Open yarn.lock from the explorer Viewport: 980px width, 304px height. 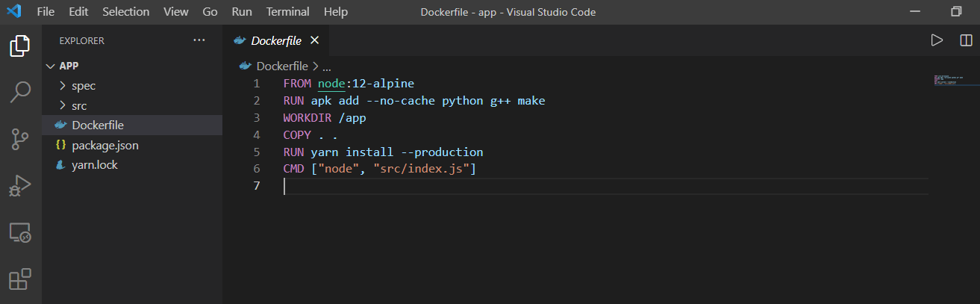(132, 165)
